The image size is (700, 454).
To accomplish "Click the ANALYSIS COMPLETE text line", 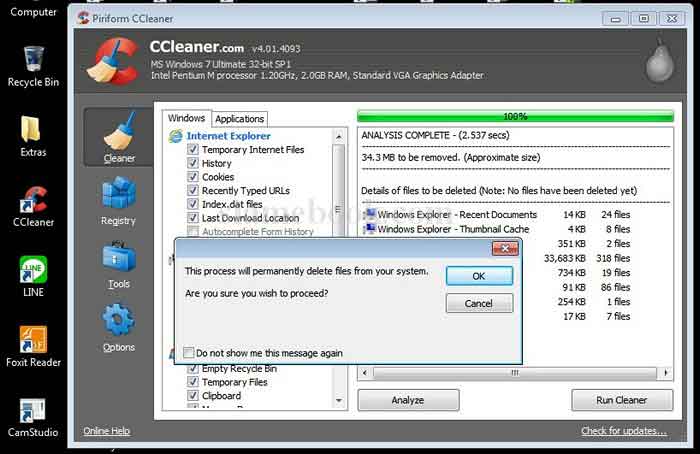I will [x=435, y=135].
